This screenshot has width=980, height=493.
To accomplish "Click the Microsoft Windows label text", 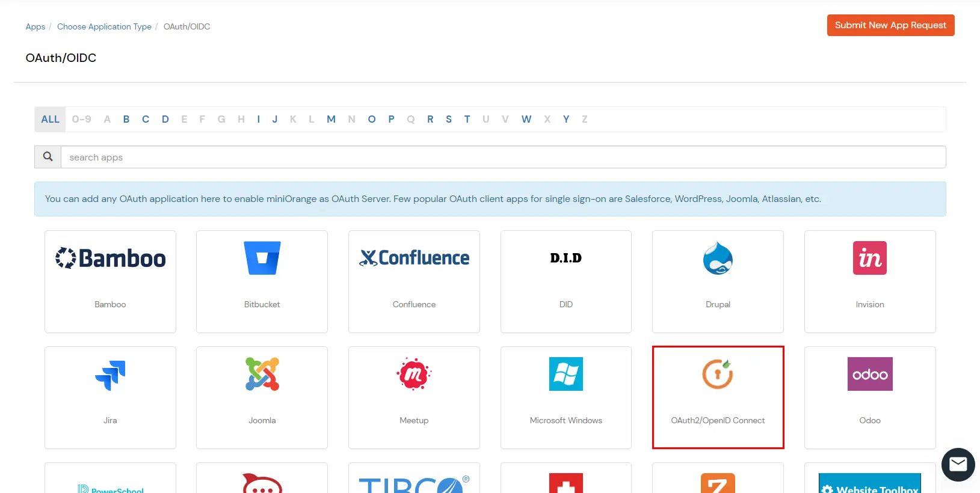I will pos(566,420).
